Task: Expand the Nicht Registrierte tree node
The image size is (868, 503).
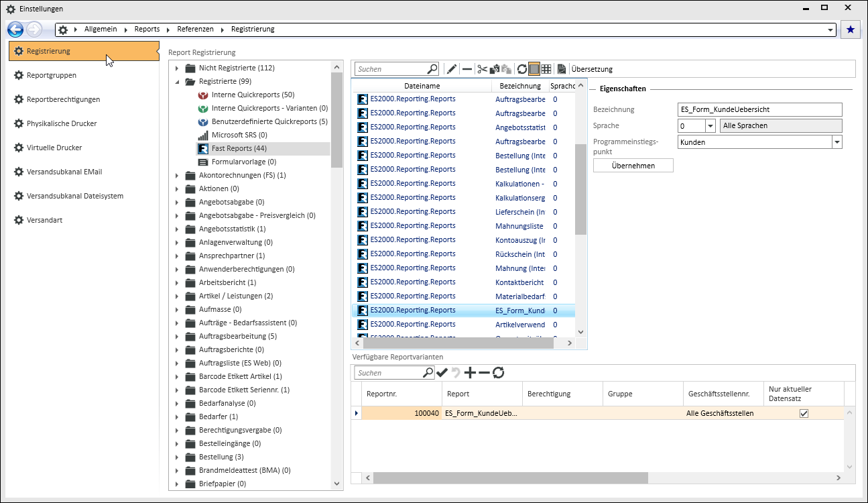Action: tap(178, 68)
